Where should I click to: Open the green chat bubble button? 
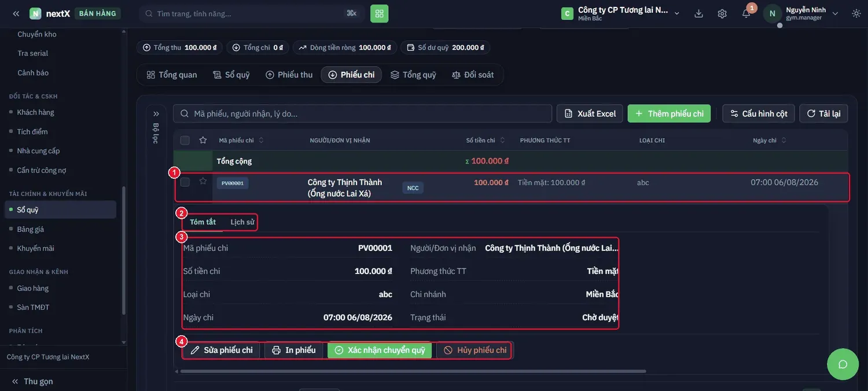point(843,364)
